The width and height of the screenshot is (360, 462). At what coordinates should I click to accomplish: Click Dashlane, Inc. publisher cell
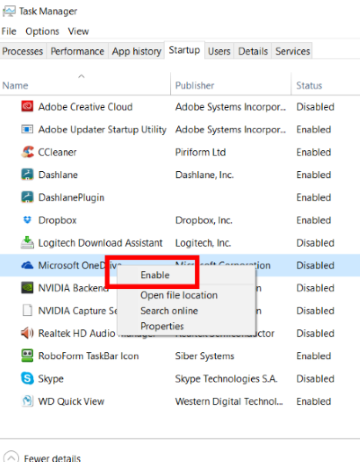pyautogui.click(x=204, y=175)
